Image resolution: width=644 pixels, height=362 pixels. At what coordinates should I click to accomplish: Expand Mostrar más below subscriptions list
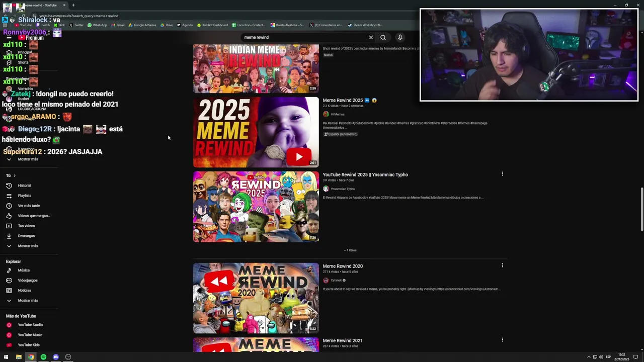[28, 159]
